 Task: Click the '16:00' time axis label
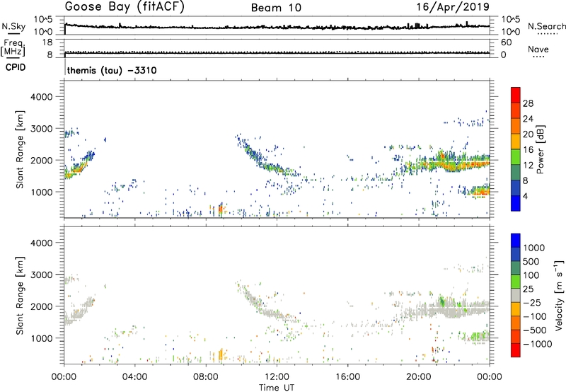pos(347,377)
